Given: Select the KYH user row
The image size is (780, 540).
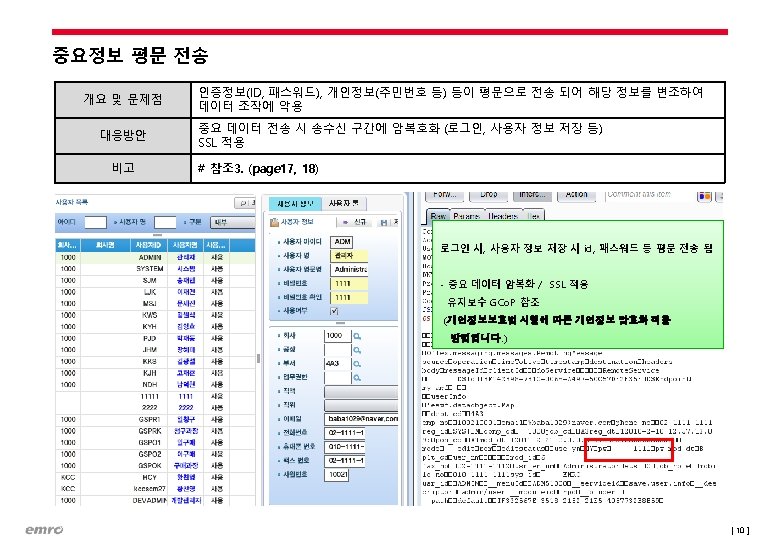Looking at the screenshot, I should (155, 327).
